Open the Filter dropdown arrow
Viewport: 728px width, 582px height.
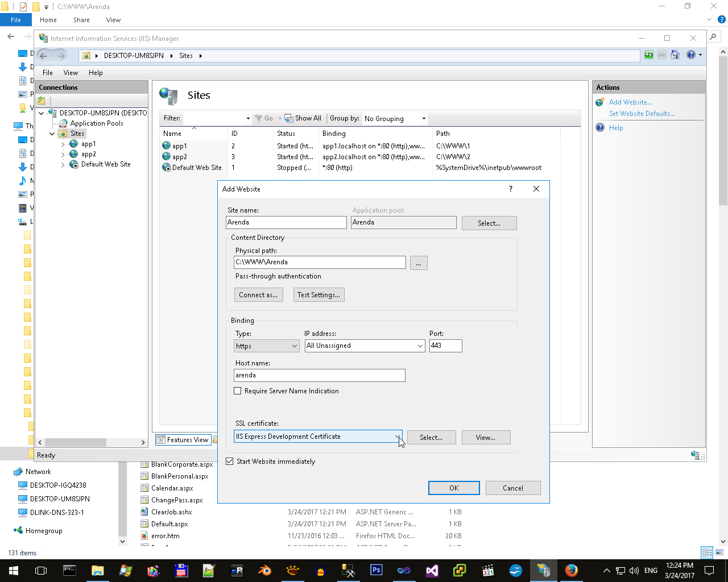pyautogui.click(x=248, y=119)
